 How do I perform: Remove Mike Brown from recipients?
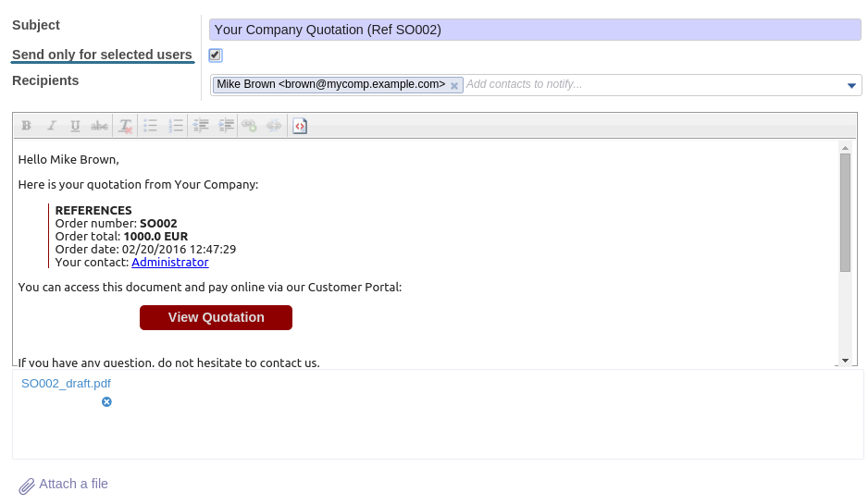pos(454,86)
